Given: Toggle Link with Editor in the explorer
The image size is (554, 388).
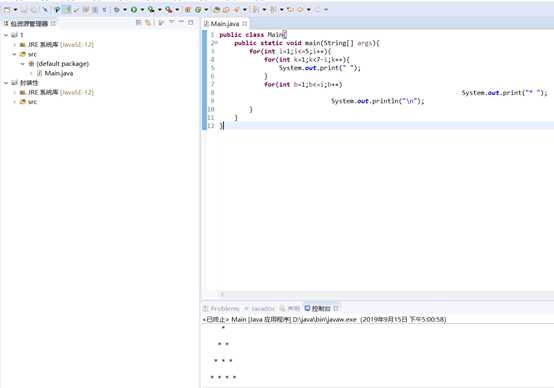Looking at the screenshot, I should (148, 23).
